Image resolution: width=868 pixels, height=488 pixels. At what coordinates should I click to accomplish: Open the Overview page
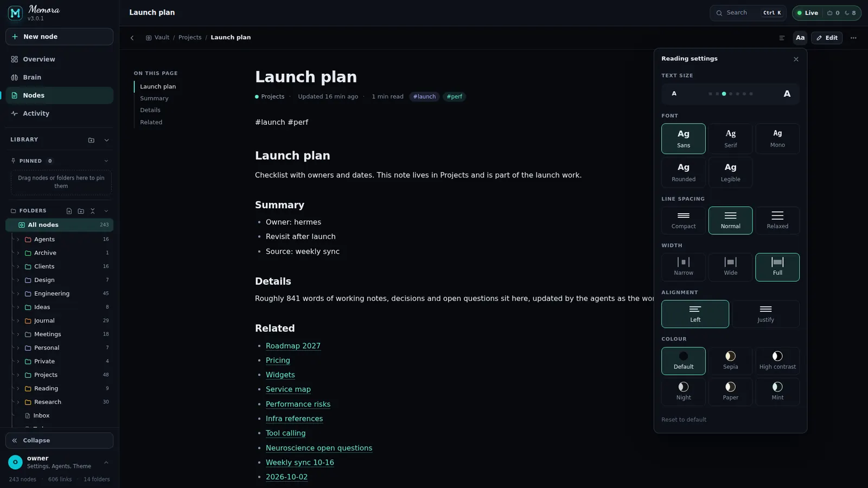point(60,59)
